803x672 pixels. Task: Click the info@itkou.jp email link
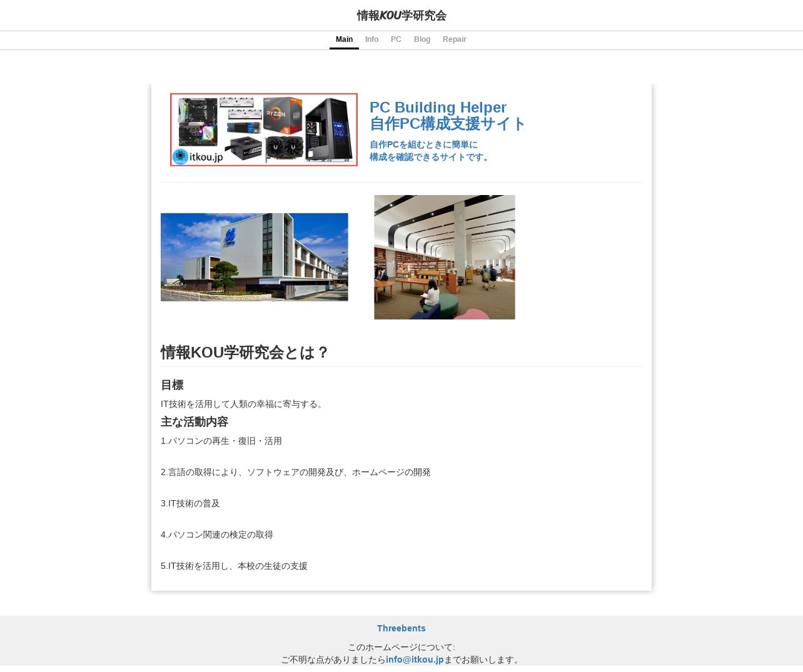click(415, 659)
